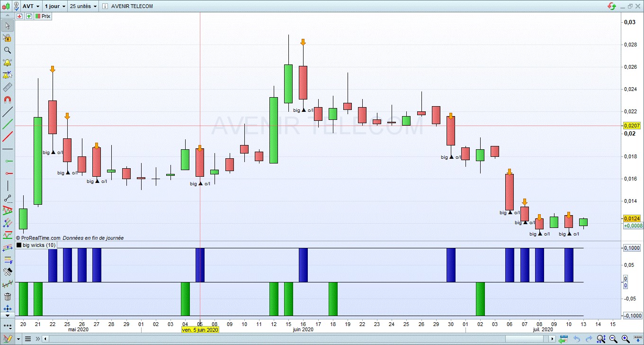Select the red-green triangle pattern tool
This screenshot has height=345, width=644.
click(8, 210)
